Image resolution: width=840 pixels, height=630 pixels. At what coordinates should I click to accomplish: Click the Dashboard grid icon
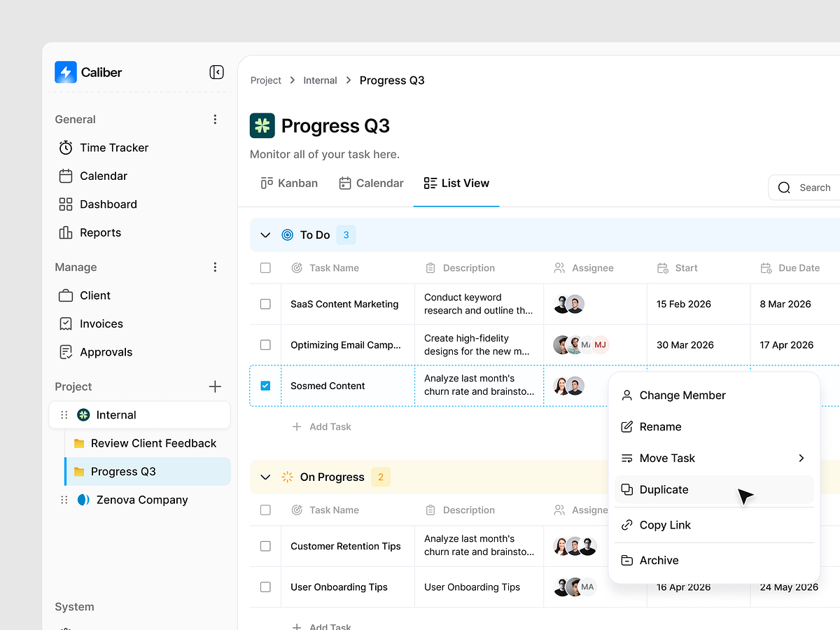[x=66, y=204]
